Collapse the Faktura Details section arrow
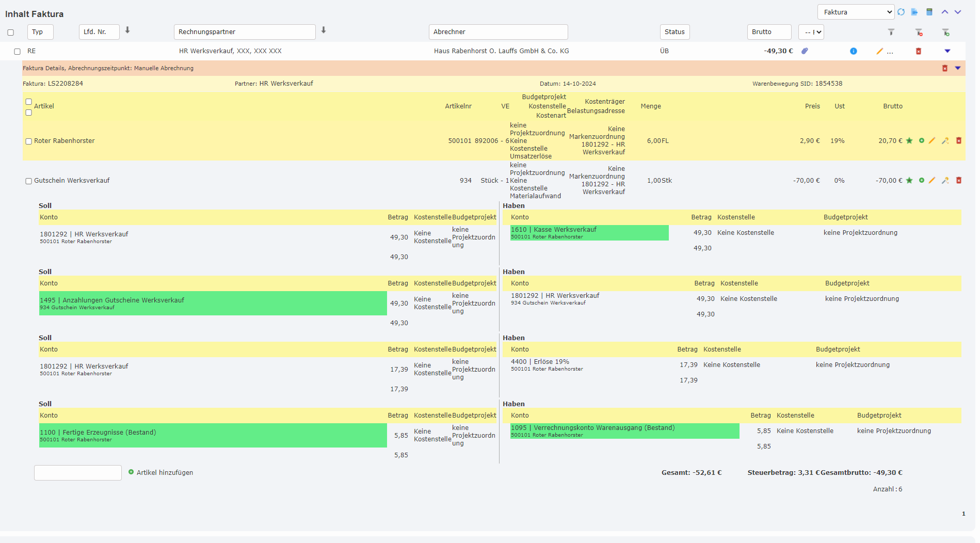Image resolution: width=980 pixels, height=543 pixels. [958, 68]
